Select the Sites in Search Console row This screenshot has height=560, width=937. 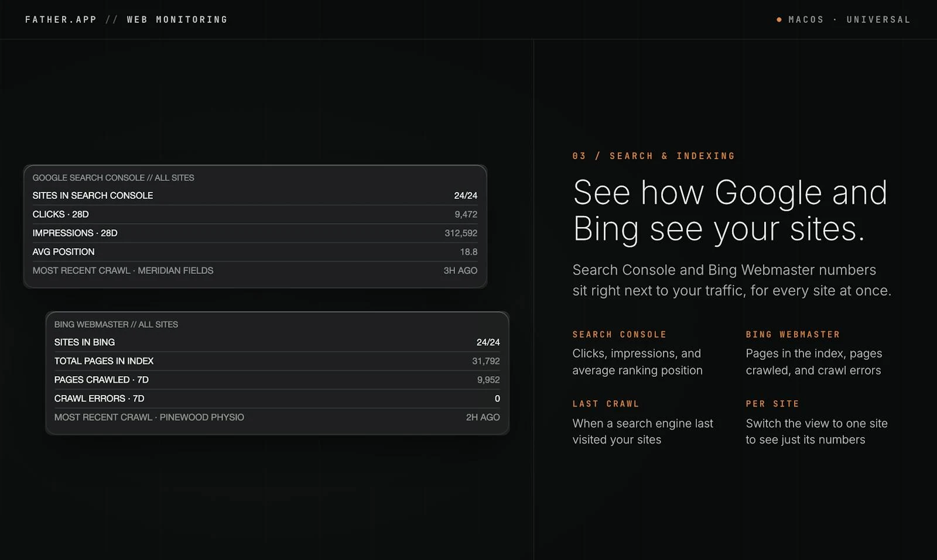[255, 195]
